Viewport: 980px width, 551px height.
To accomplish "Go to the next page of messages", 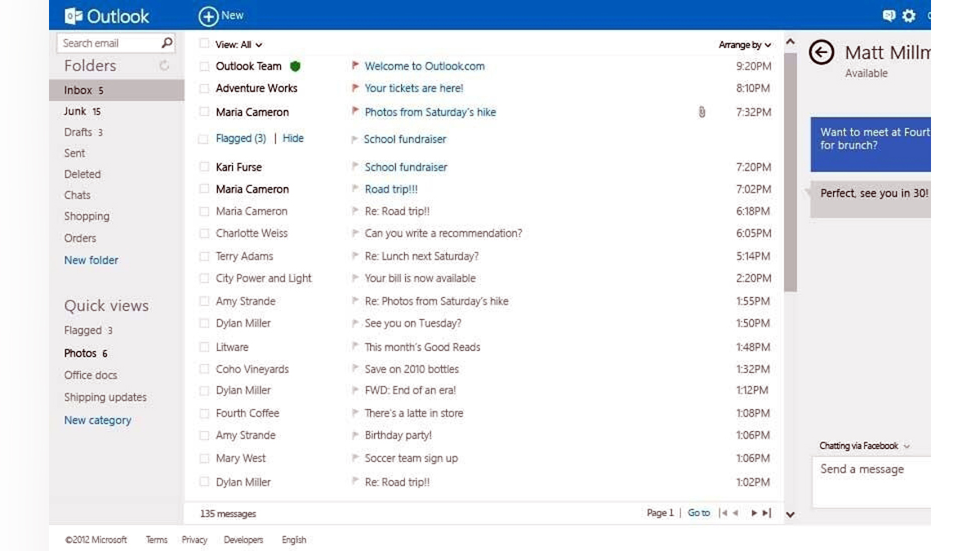I will (754, 513).
